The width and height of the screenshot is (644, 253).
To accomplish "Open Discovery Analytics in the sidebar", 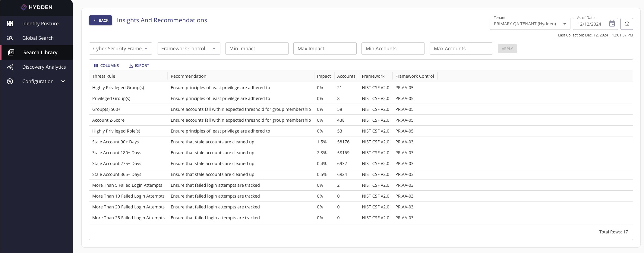I will 36,67.
